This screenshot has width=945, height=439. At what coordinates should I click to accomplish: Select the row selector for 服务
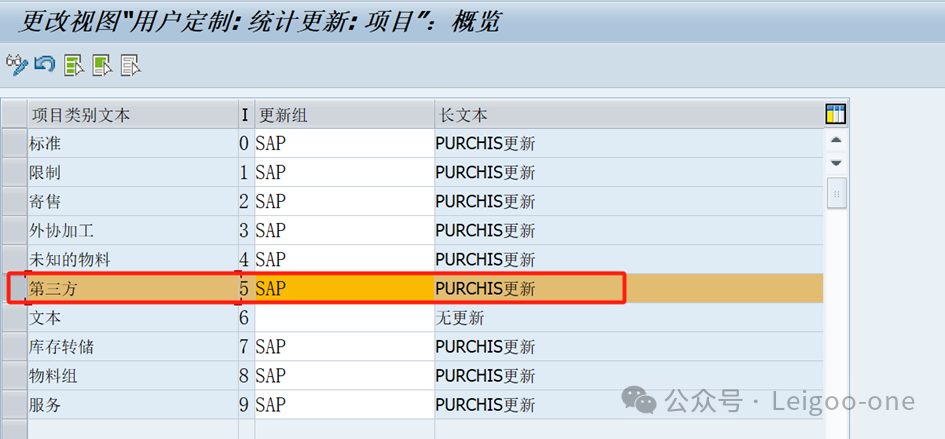tap(13, 406)
